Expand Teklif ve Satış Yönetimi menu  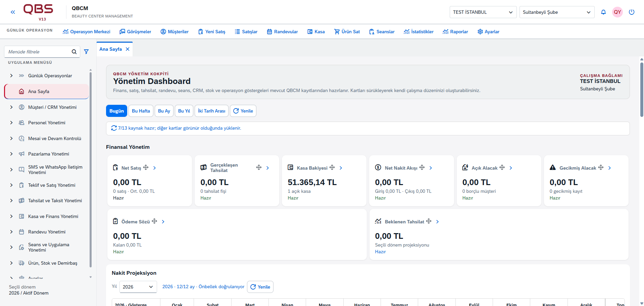coord(11,185)
